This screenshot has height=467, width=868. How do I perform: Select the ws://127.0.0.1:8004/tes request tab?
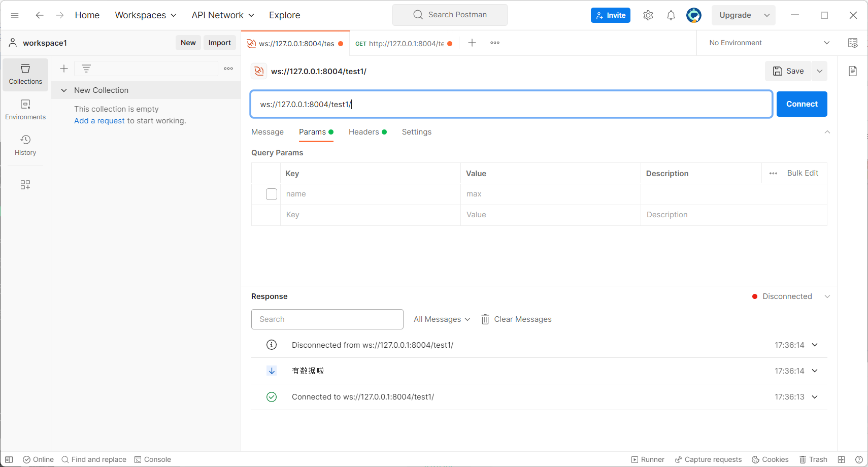pos(295,44)
